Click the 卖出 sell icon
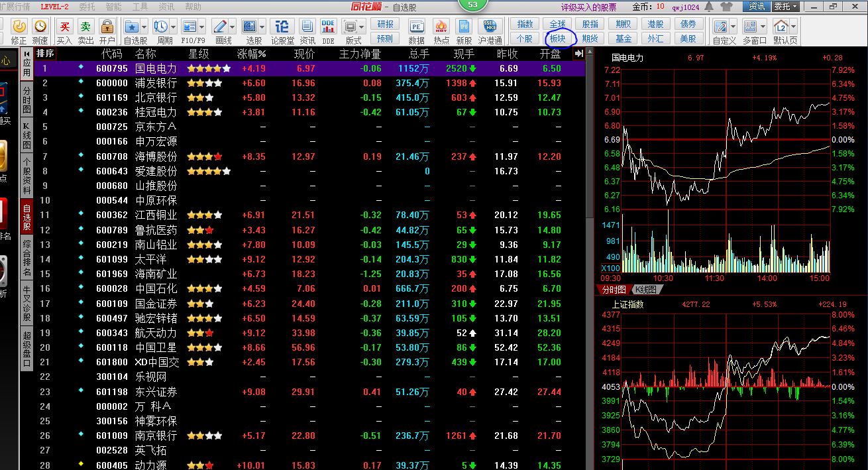The width and height of the screenshot is (868, 470). 85,27
